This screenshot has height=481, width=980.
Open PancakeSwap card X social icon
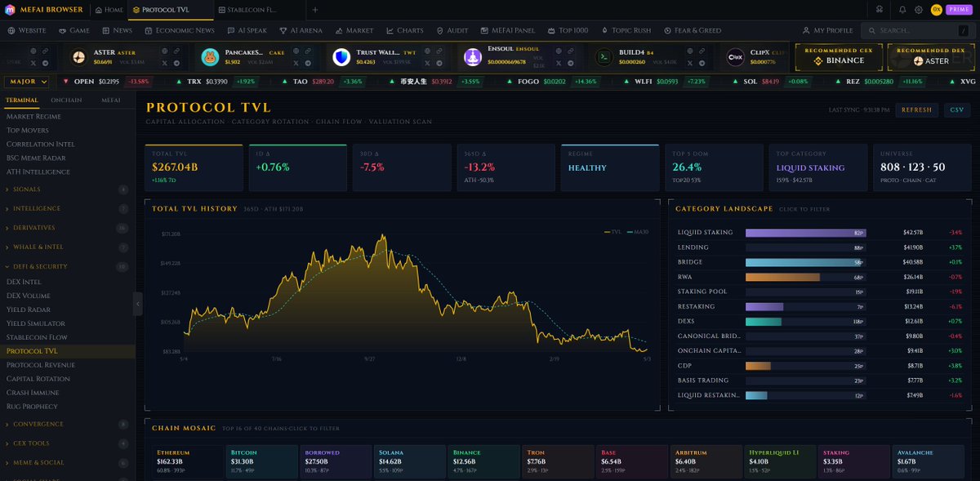296,63
